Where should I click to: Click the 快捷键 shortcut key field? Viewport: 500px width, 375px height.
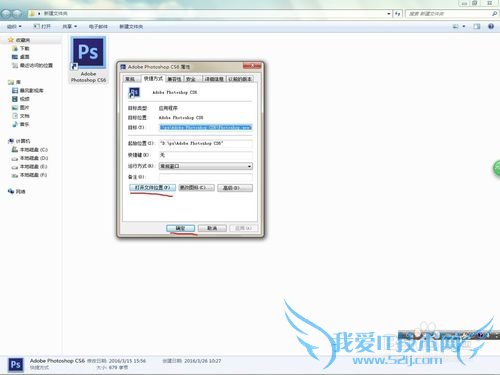[206, 155]
